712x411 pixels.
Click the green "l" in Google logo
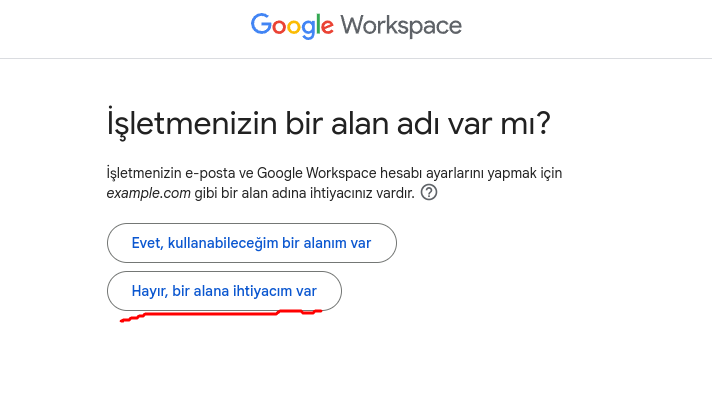[x=317, y=24]
